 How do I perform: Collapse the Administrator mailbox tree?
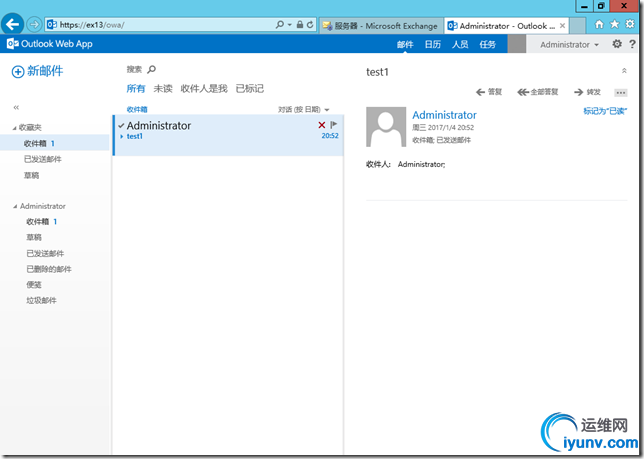pos(15,207)
